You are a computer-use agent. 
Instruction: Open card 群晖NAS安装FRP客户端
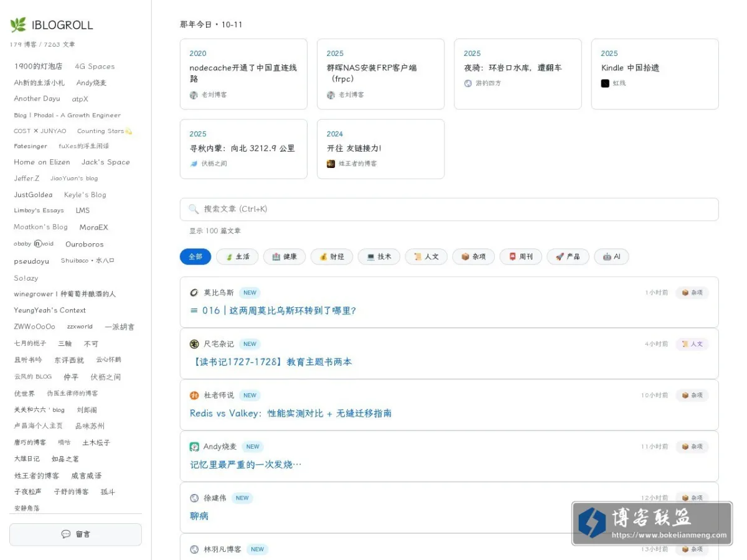click(380, 74)
